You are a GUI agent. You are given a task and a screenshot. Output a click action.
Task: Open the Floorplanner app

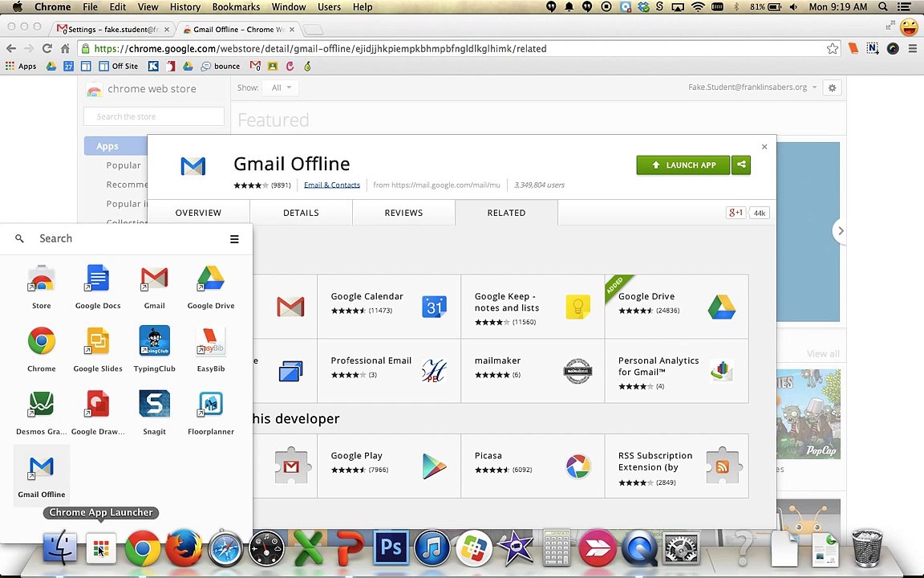[211, 413]
